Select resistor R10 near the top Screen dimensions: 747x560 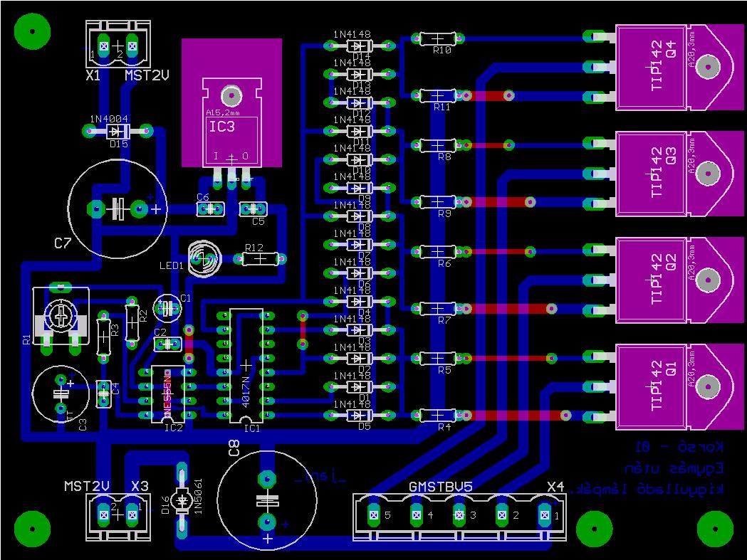coord(437,38)
